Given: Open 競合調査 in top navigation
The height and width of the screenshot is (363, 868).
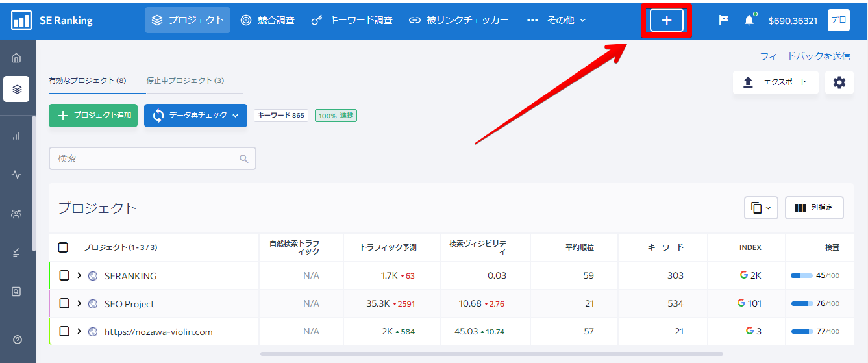Looking at the screenshot, I should pyautogui.click(x=267, y=20).
